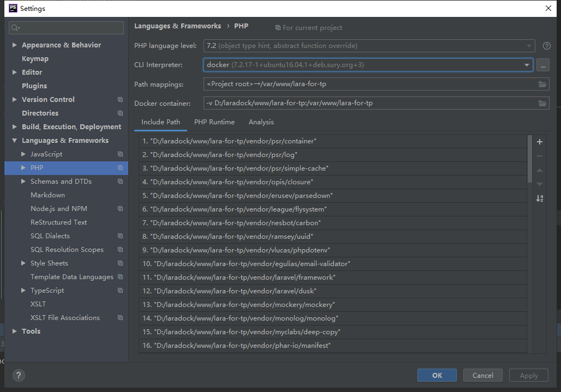This screenshot has width=561, height=392.
Task: Select include path vendor/league/flysystem
Action: click(x=333, y=209)
